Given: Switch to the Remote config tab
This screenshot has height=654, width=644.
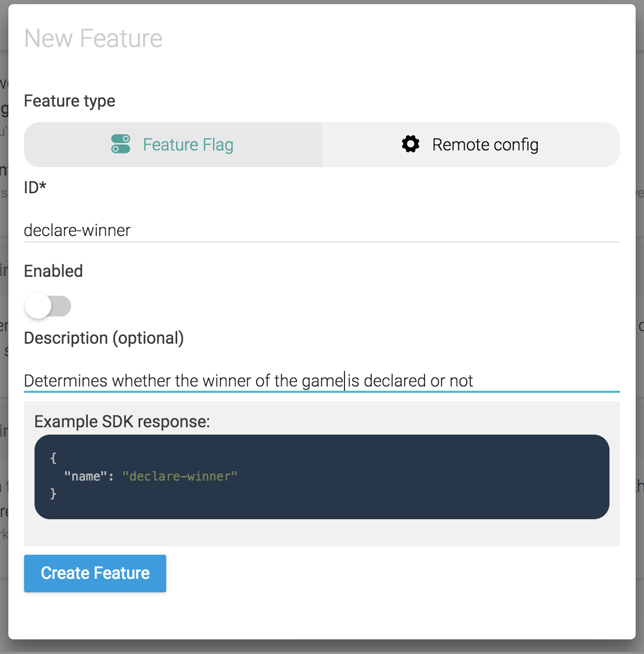Looking at the screenshot, I should (x=470, y=145).
